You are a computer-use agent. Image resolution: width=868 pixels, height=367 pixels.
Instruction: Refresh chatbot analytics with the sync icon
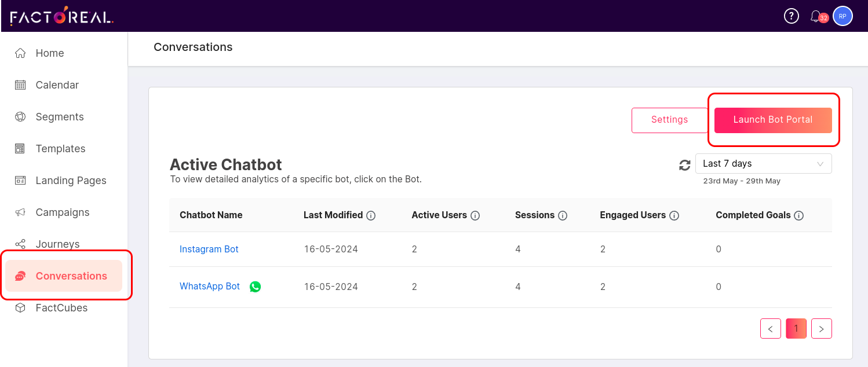click(x=685, y=165)
